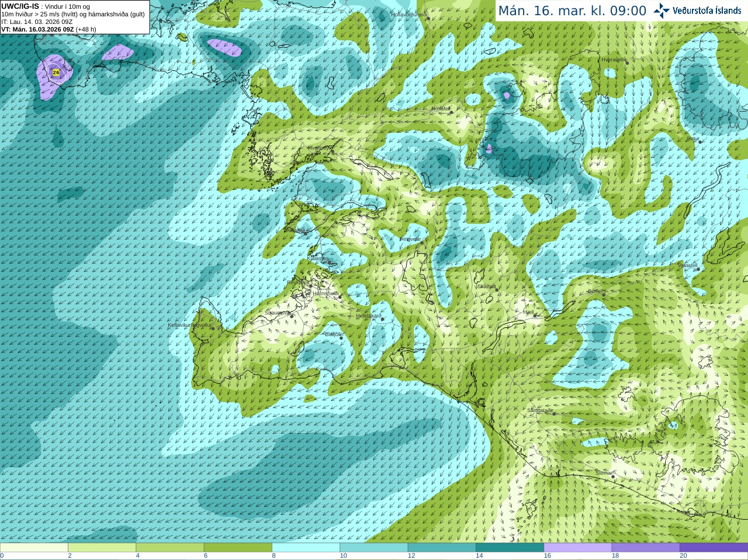Click the legend value 10 label

pyautogui.click(x=344, y=556)
